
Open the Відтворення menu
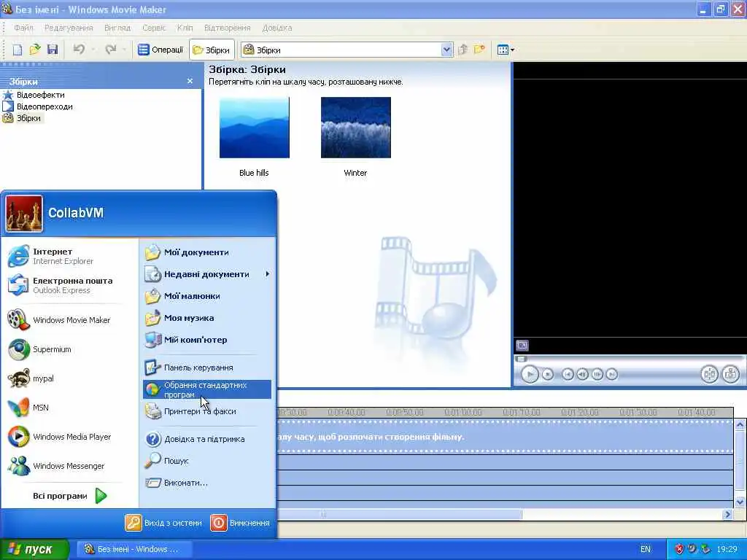(228, 28)
